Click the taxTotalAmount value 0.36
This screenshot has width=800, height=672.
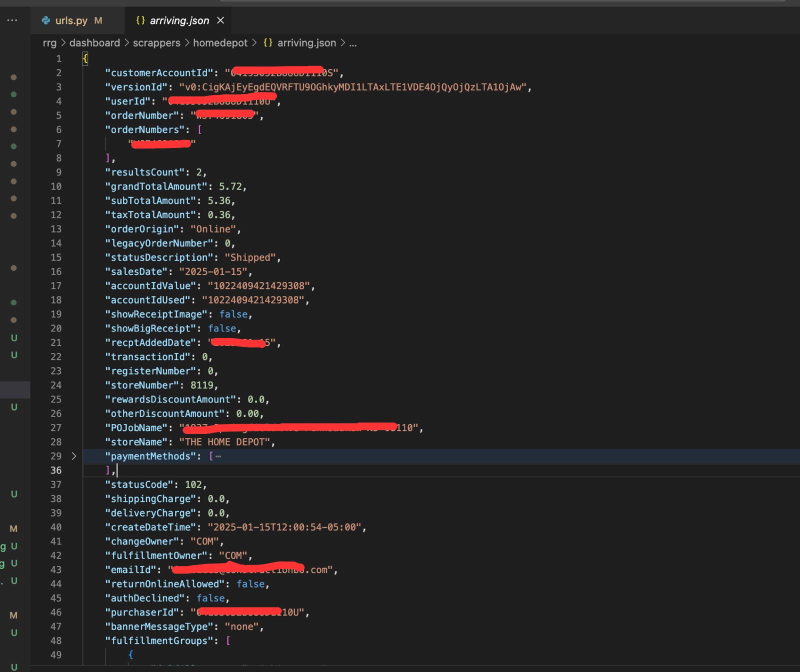[219, 215]
